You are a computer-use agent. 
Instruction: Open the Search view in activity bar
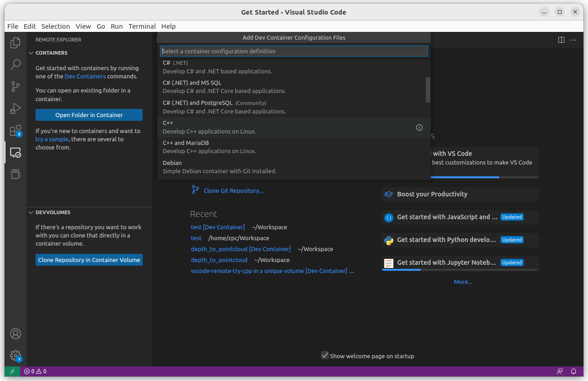pyautogui.click(x=15, y=64)
